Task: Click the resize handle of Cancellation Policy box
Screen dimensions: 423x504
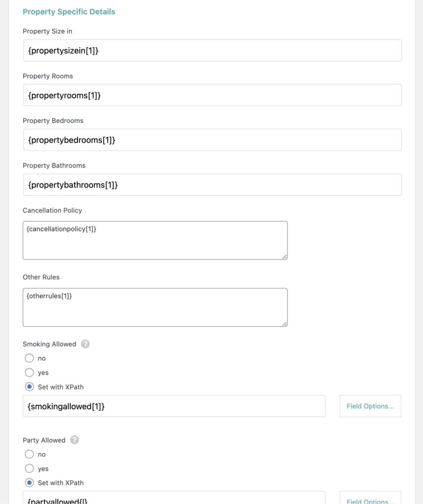Action: pos(285,256)
